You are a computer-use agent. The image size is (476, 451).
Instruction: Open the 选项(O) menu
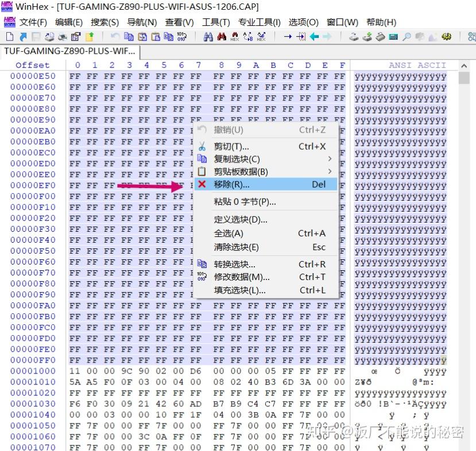click(303, 22)
